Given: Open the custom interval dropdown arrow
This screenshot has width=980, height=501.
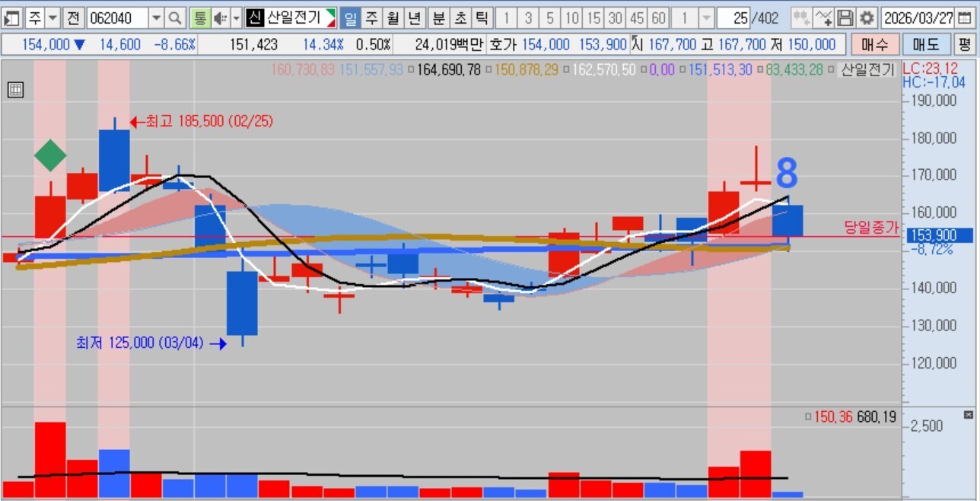Looking at the screenshot, I should 706,18.
